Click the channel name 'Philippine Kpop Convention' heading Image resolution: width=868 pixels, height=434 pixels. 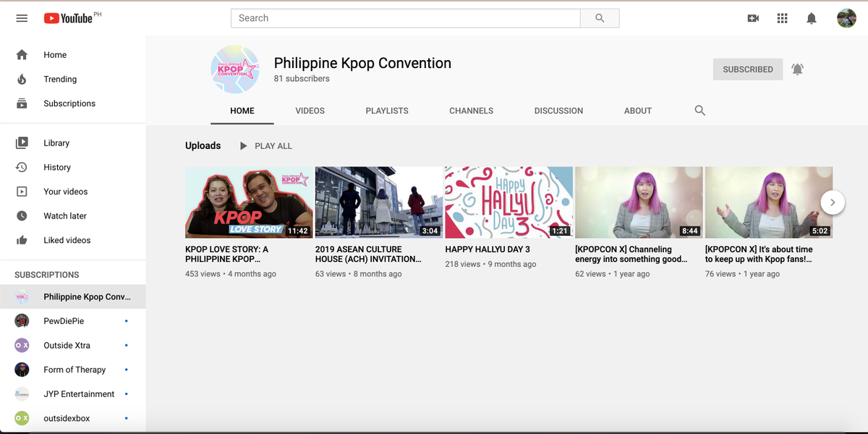pyautogui.click(x=362, y=64)
